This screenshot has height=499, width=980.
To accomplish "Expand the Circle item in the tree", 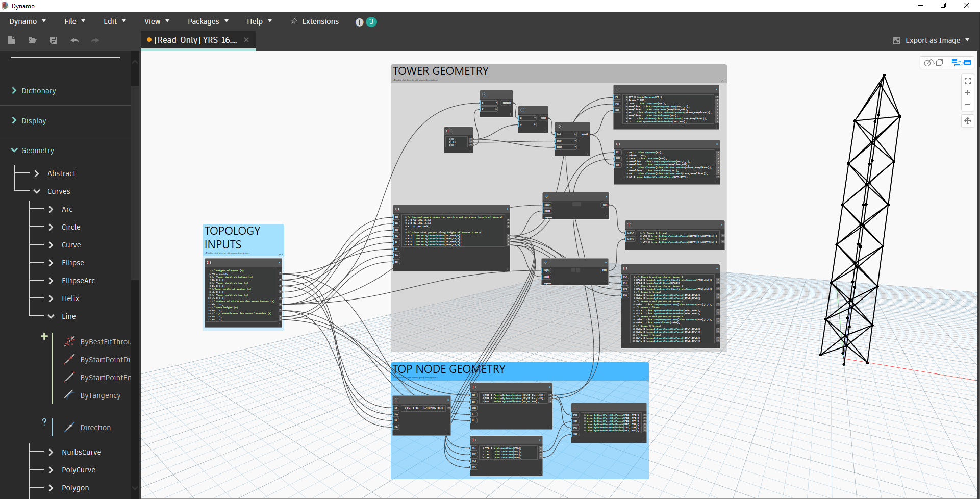I will pos(51,227).
